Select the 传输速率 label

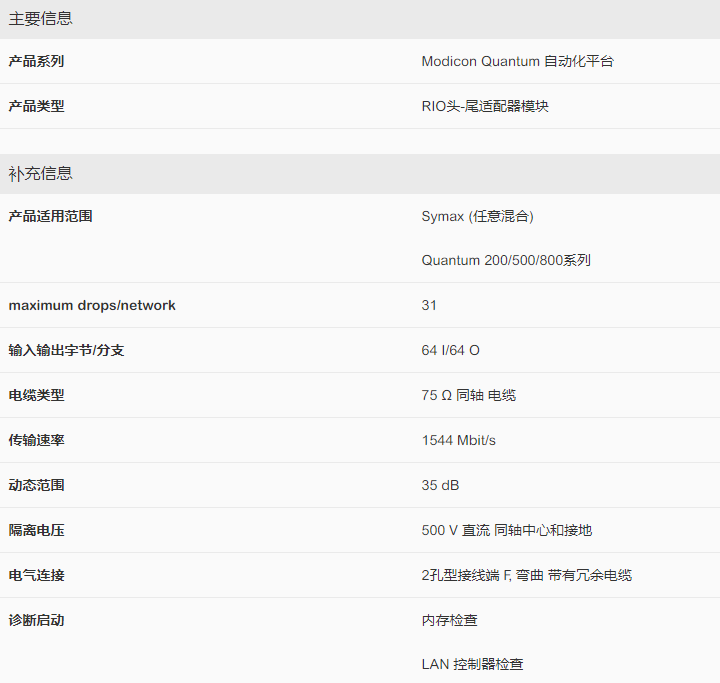click(36, 440)
